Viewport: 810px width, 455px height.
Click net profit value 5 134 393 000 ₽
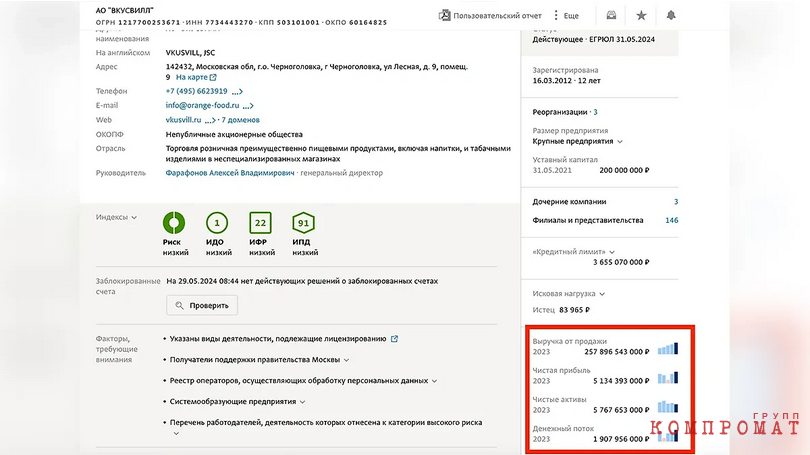(x=621, y=381)
